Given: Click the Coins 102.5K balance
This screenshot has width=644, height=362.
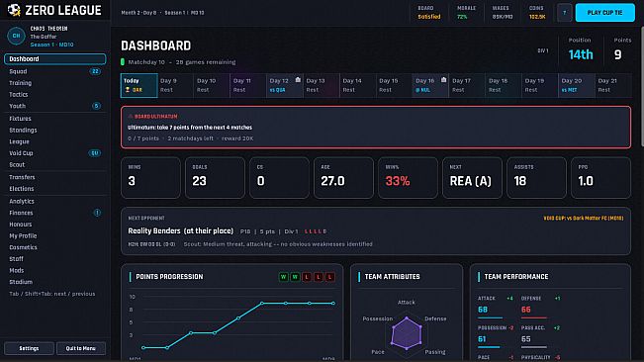Looking at the screenshot, I should (x=537, y=13).
